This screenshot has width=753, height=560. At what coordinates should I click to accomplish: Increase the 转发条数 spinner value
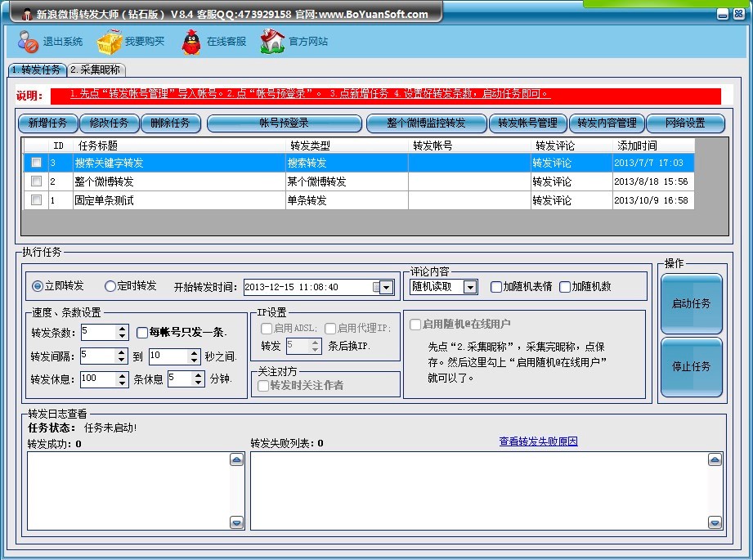[x=123, y=329]
